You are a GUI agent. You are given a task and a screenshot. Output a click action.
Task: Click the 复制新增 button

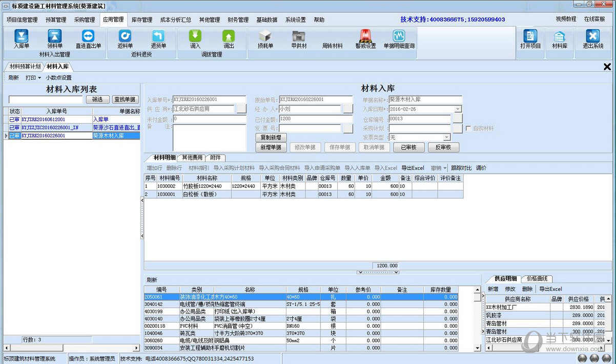point(271,138)
